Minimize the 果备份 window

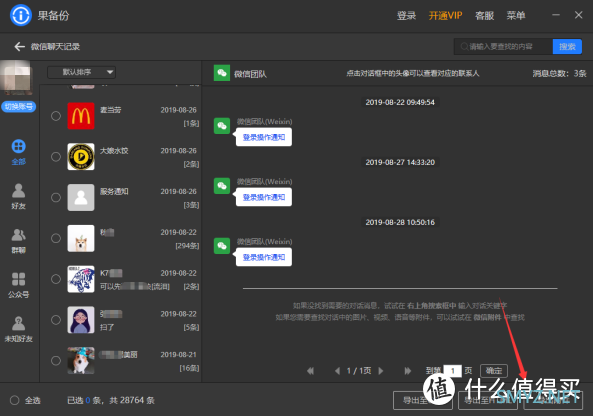coord(556,15)
